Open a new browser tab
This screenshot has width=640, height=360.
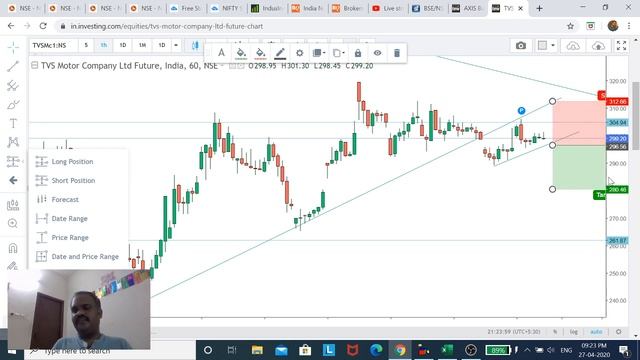539,8
